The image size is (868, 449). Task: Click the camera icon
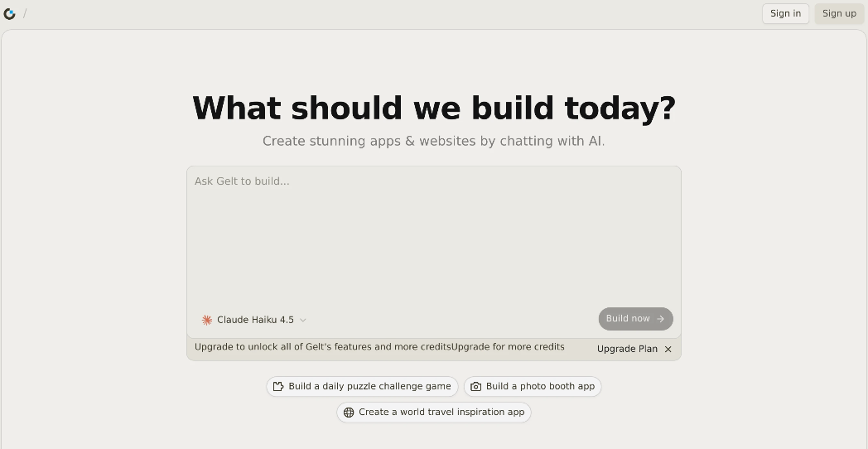tap(475, 386)
